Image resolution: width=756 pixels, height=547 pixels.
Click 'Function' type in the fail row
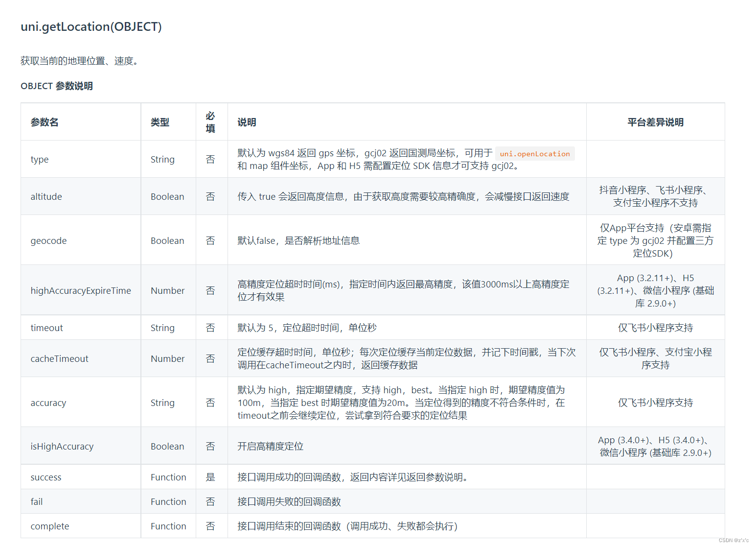coord(168,501)
